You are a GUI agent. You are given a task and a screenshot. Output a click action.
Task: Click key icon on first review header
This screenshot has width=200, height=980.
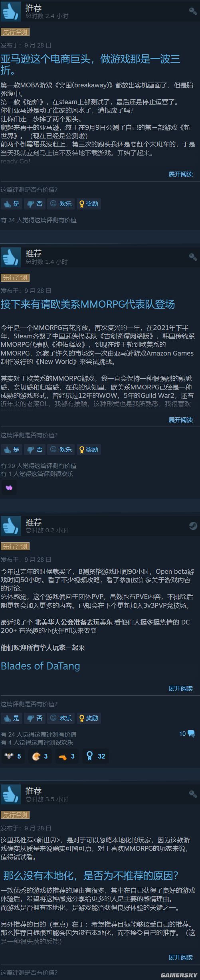(193, 11)
